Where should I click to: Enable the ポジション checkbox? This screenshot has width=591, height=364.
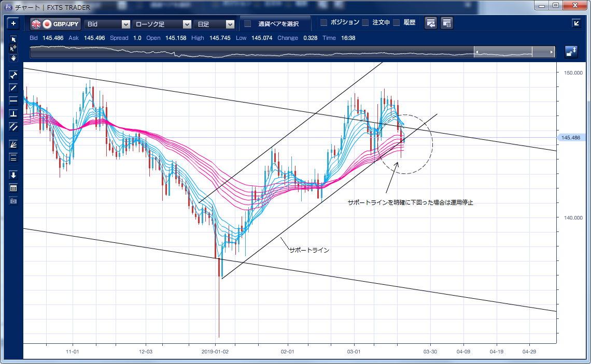point(323,23)
